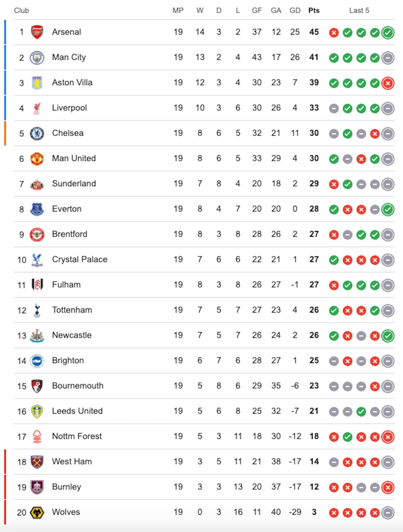Open the Liverpool team link
Screen dimensions: 403x532
coord(69,108)
